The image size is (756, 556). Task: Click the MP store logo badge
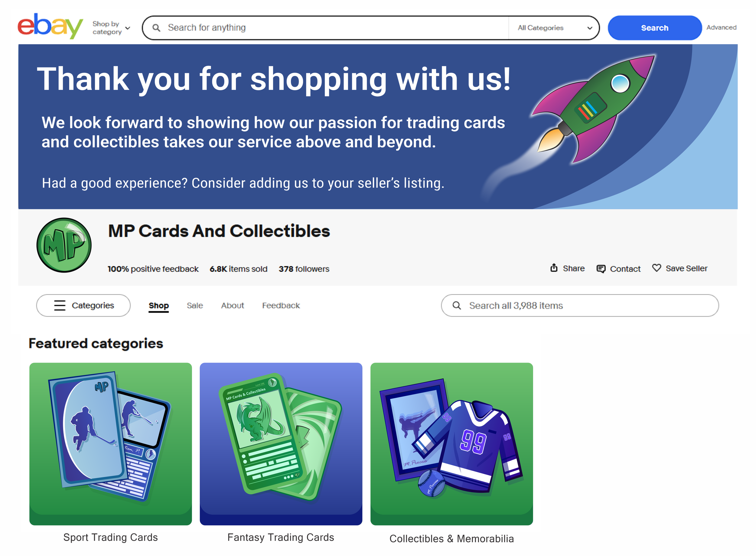tap(64, 245)
